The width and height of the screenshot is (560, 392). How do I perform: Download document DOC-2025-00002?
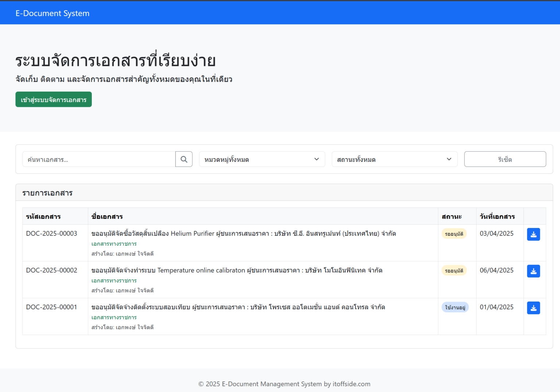[533, 271]
